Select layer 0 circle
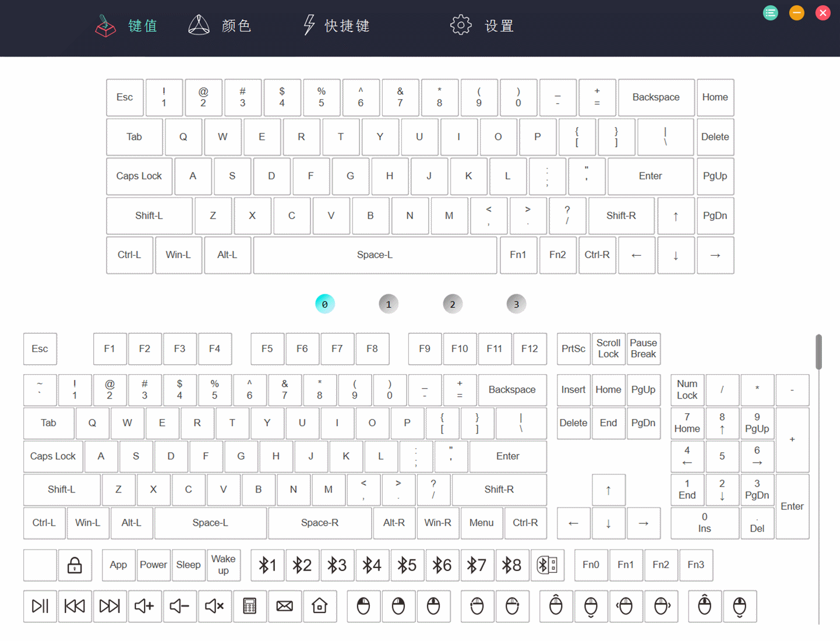 tap(325, 304)
